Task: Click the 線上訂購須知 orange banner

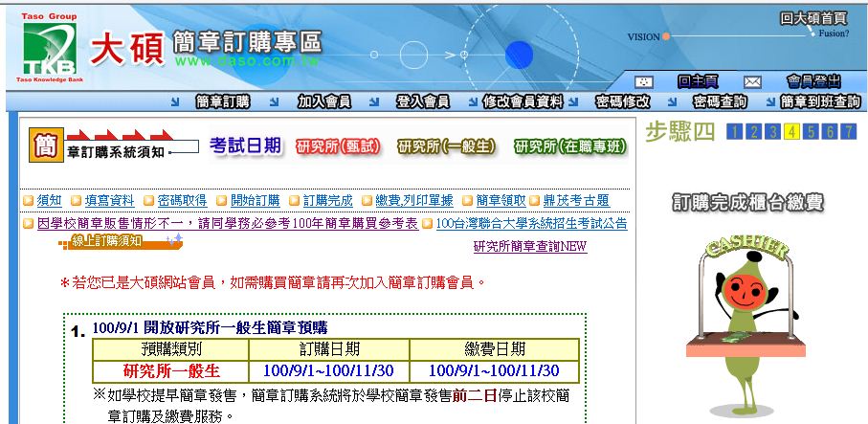Action: 121,242
